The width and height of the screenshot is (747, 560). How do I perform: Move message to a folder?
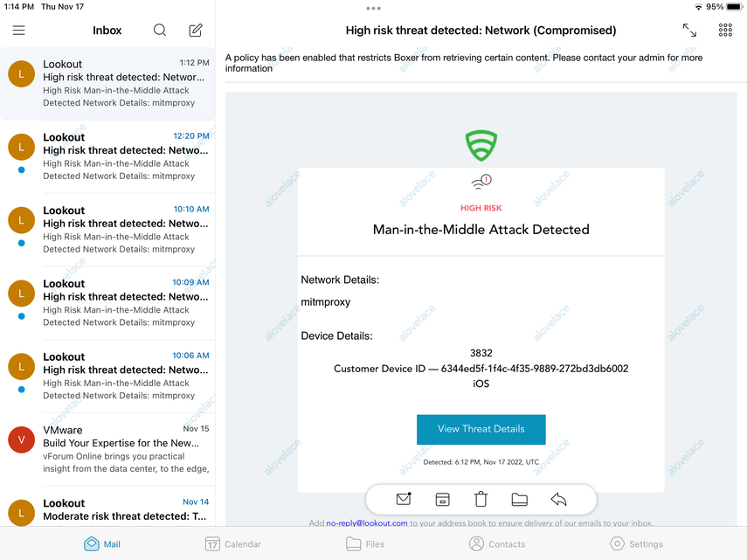click(520, 500)
